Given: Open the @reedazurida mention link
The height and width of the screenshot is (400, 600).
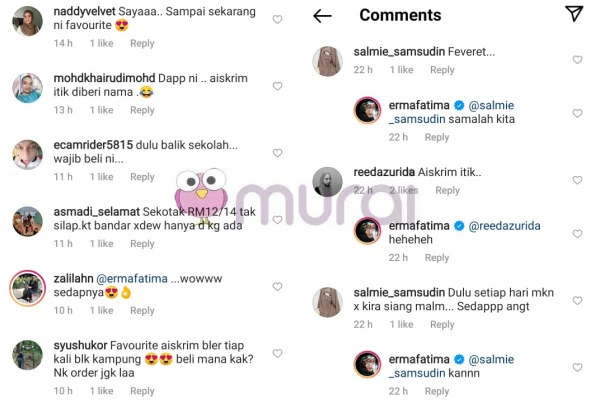Looking at the screenshot, I should [x=504, y=226].
